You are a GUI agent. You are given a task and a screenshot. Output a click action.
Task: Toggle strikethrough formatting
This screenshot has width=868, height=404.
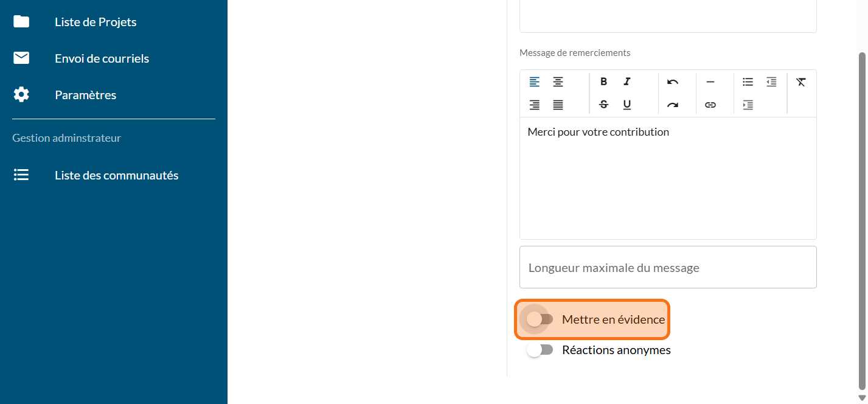click(603, 105)
